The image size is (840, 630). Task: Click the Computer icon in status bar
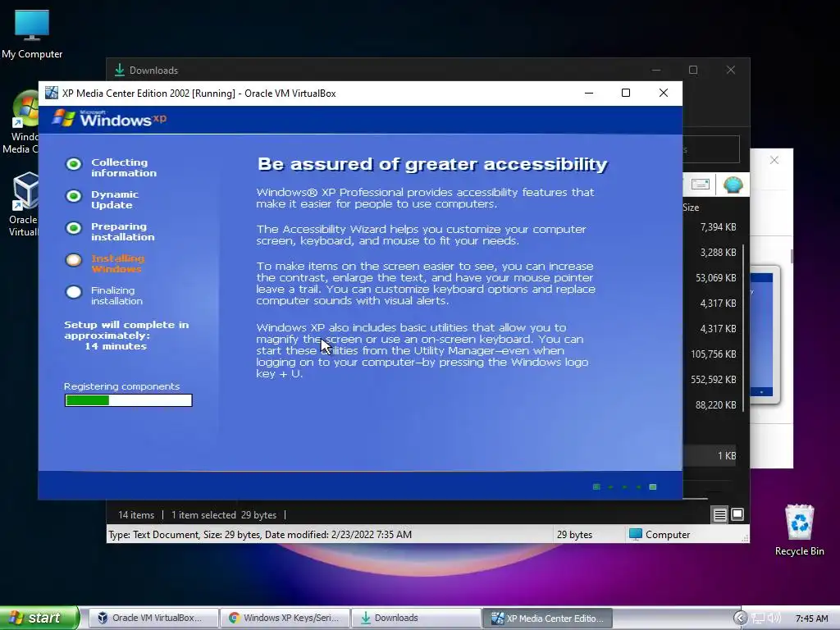(x=636, y=534)
